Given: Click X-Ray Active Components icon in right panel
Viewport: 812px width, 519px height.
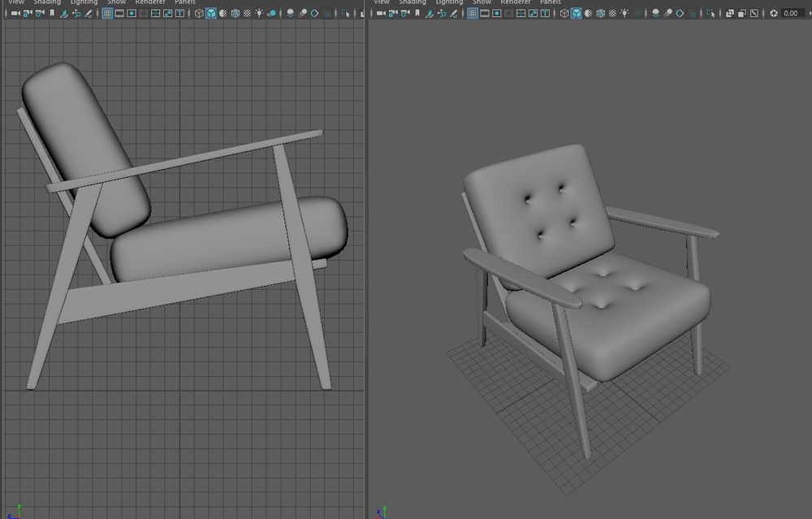Looking at the screenshot, I should click(x=741, y=14).
